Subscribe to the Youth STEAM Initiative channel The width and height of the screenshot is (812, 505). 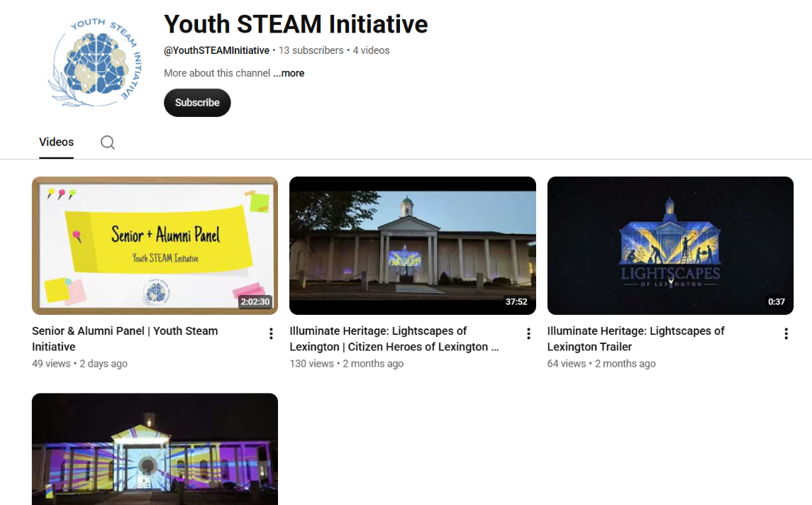[x=197, y=103]
